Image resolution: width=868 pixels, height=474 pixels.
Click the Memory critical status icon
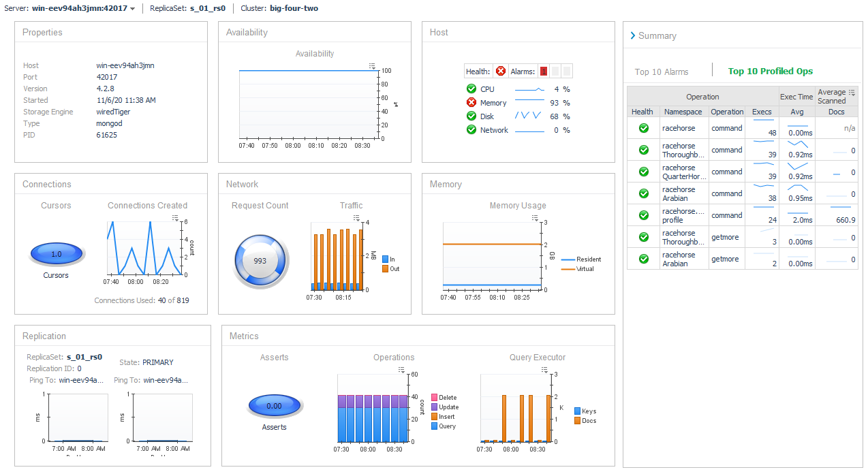(471, 103)
